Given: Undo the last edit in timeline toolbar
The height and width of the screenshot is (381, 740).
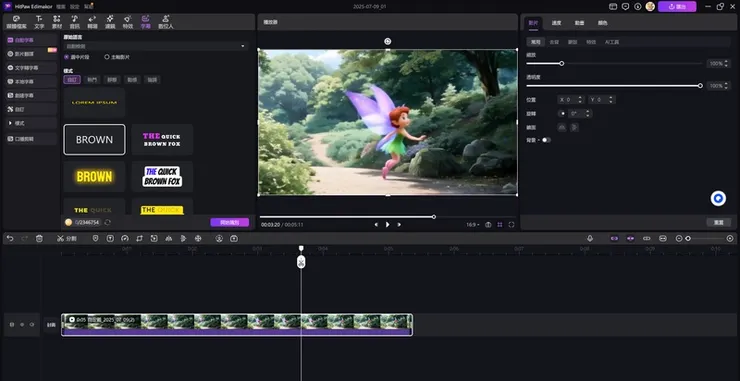Looking at the screenshot, I should click(10, 238).
